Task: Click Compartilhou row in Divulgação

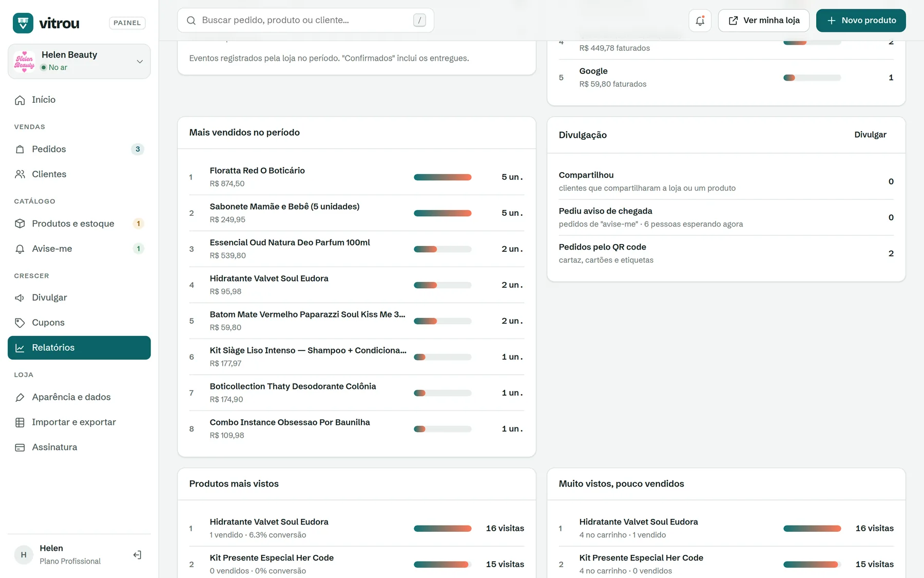Action: (x=726, y=181)
